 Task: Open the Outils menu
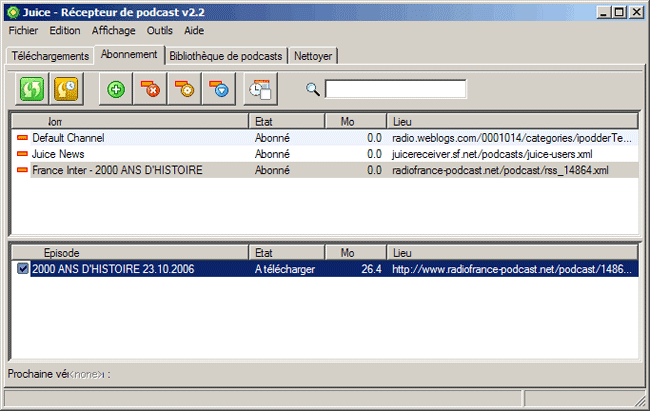click(160, 30)
